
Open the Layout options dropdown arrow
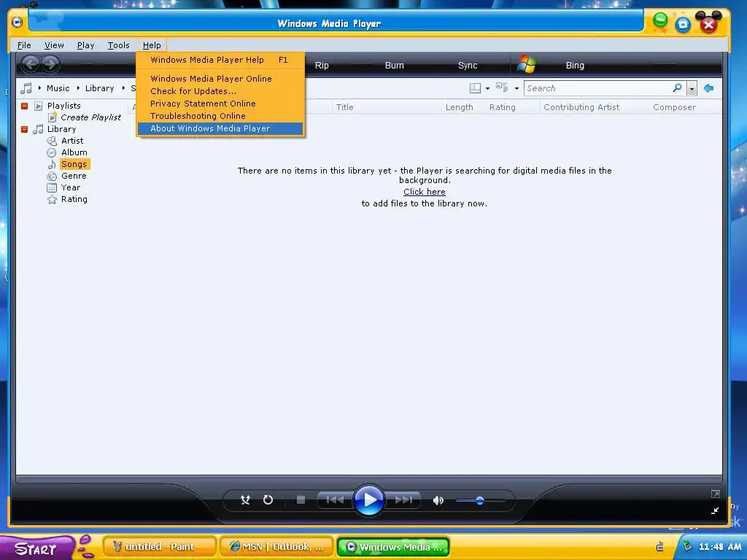click(487, 88)
